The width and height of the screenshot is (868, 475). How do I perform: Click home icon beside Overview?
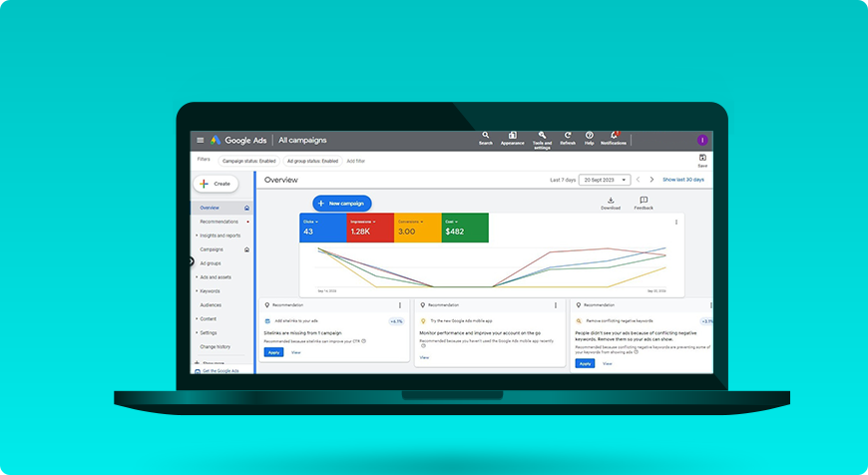pyautogui.click(x=246, y=209)
